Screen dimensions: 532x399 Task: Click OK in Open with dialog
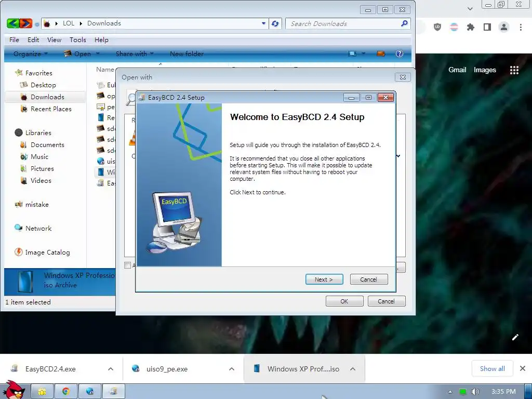click(x=344, y=301)
